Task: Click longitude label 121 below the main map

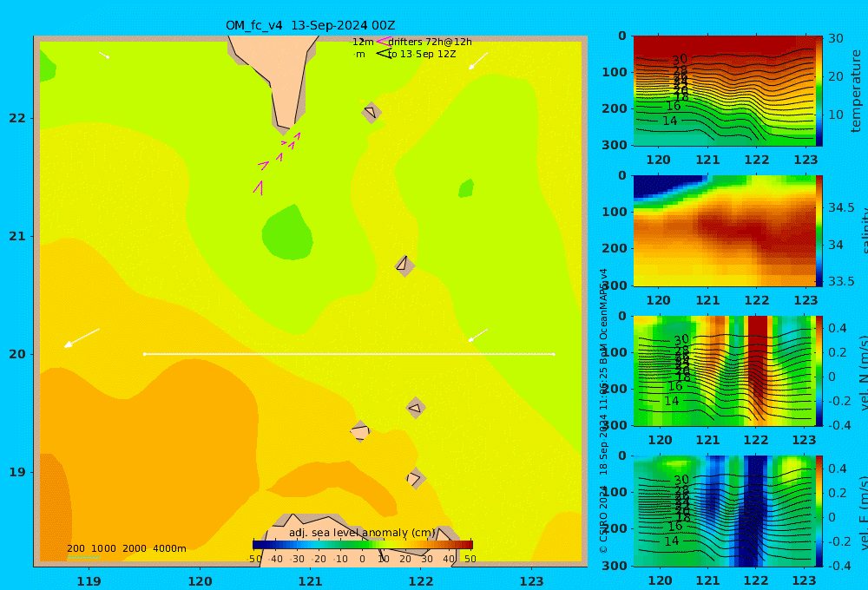Action: [x=310, y=581]
